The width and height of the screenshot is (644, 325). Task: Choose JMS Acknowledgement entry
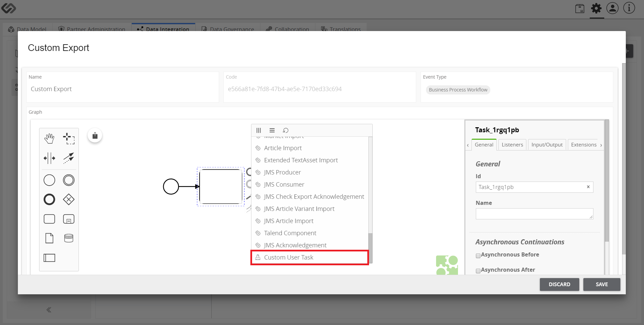(310, 245)
